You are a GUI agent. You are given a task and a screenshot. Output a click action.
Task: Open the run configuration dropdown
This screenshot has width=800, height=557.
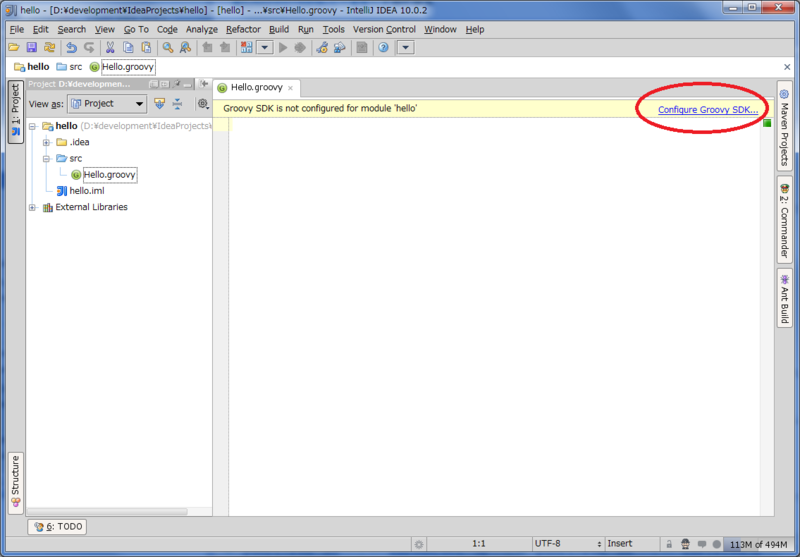click(264, 47)
